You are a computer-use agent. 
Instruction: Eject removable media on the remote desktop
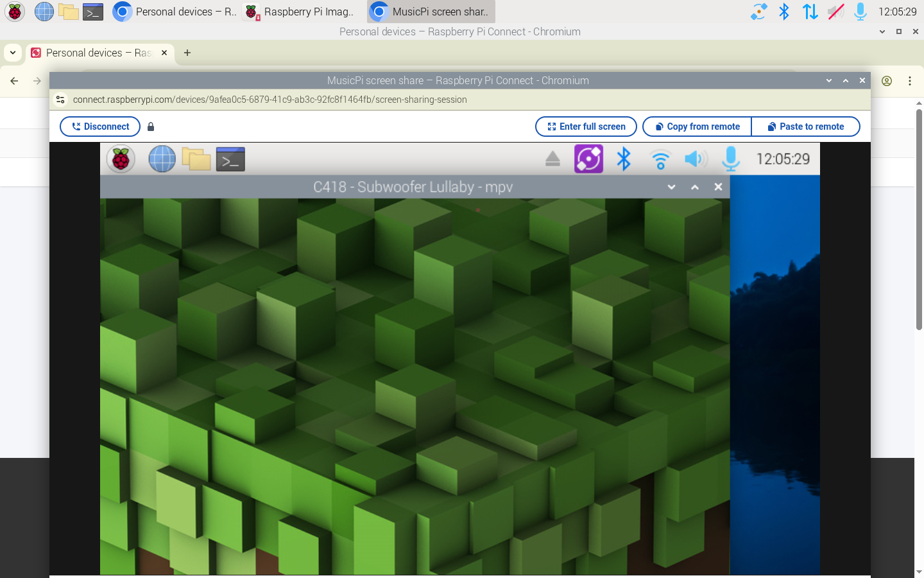coord(552,159)
